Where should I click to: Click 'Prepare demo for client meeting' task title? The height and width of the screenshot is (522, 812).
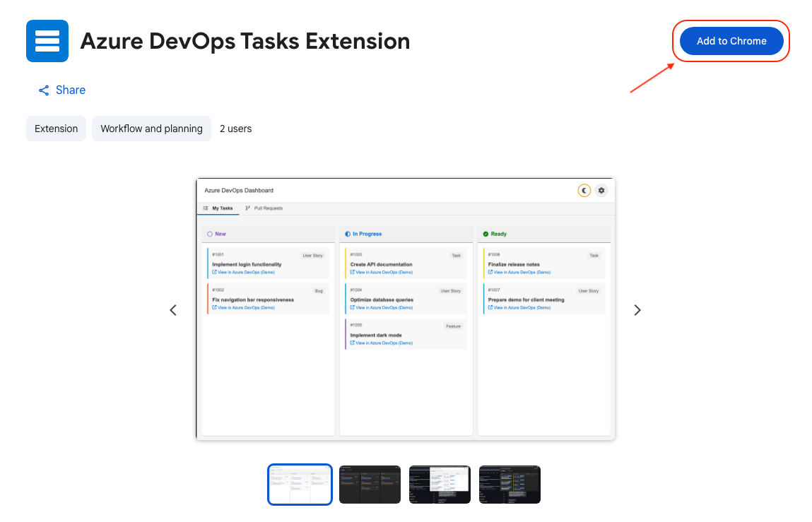526,299
